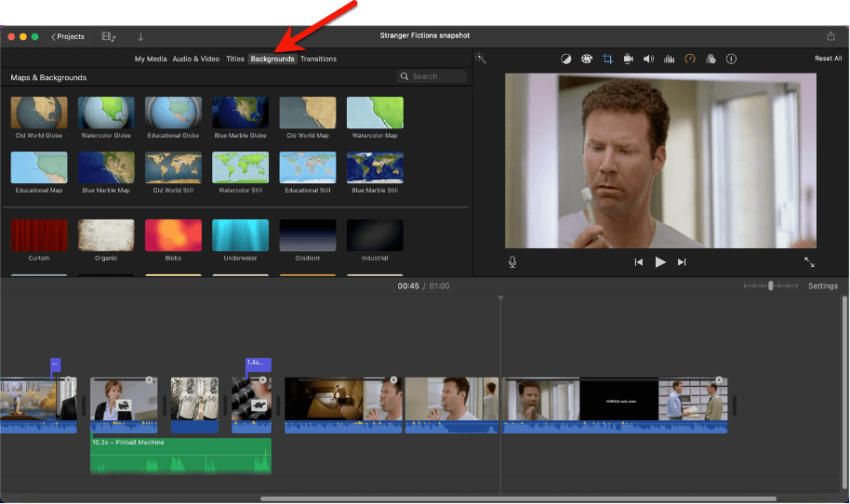Choose the Organic background
850x504 pixels.
point(106,235)
